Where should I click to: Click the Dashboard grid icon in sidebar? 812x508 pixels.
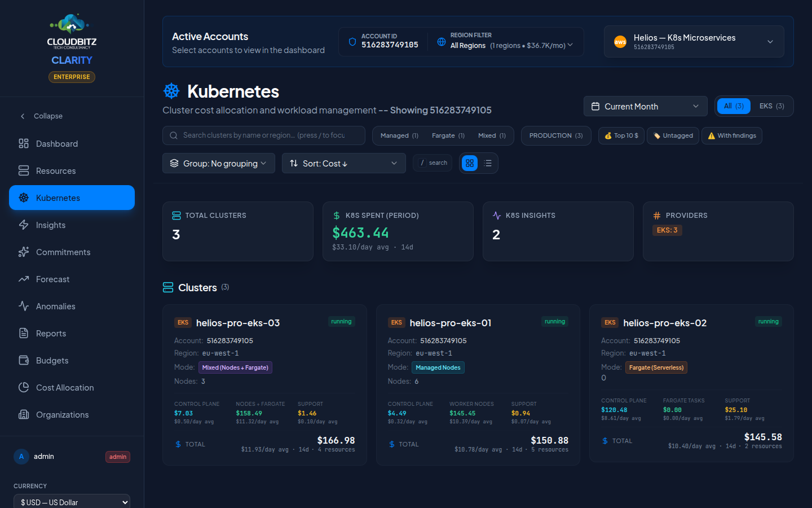tap(24, 143)
